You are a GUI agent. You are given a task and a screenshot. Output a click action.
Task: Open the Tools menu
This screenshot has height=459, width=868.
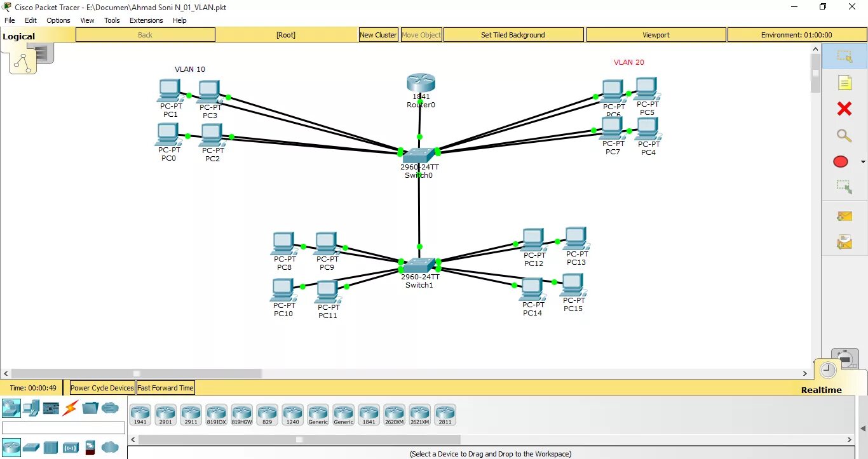point(112,20)
